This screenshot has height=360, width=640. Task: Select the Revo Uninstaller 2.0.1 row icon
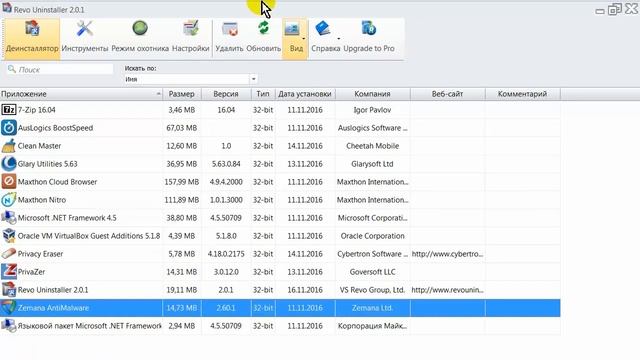click(9, 289)
